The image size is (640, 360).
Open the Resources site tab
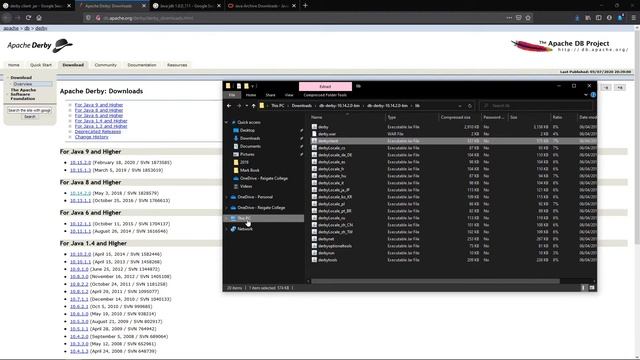pos(177,65)
